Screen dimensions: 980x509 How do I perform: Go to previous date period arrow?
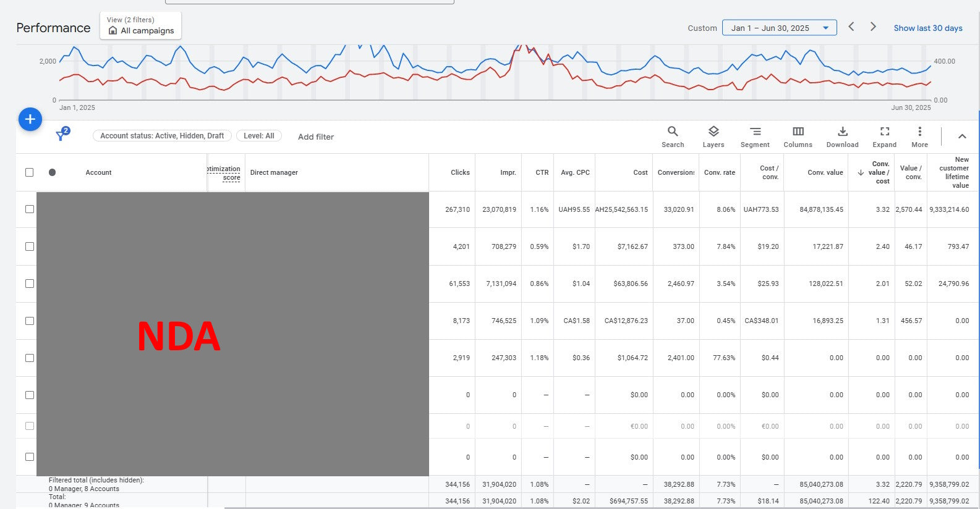tap(851, 27)
